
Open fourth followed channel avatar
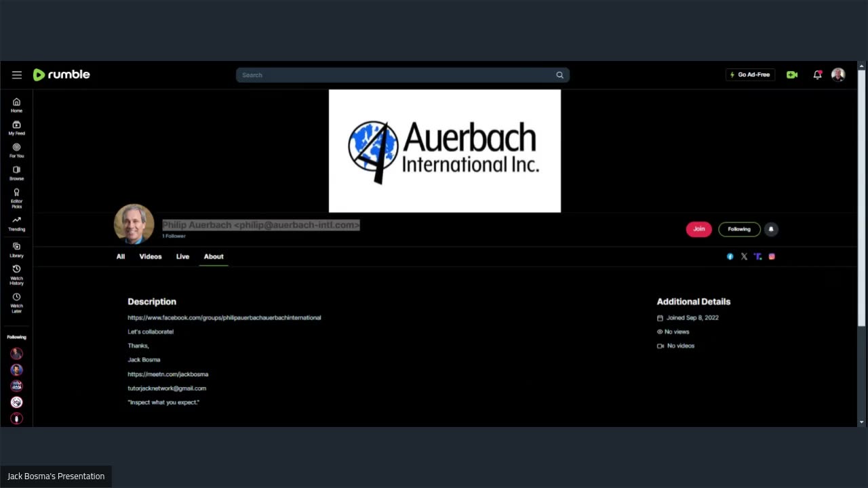click(16, 403)
